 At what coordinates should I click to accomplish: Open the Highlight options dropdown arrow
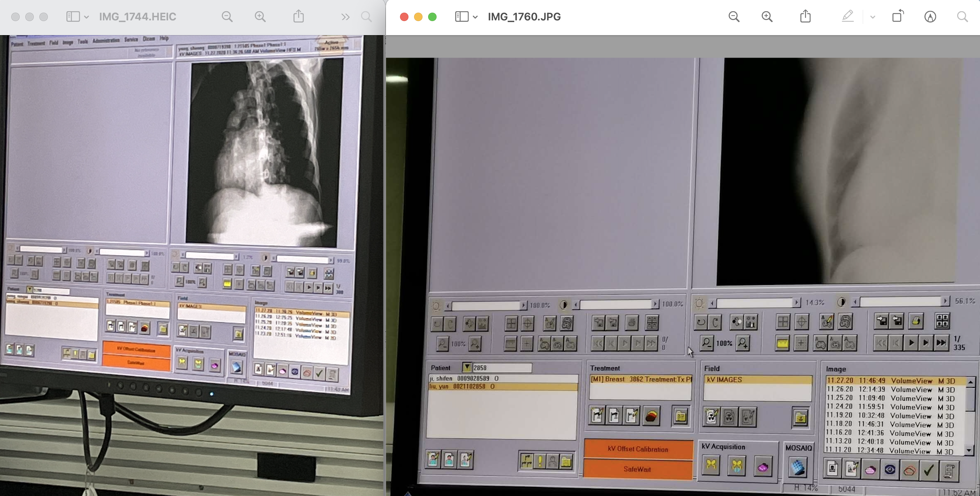(873, 17)
